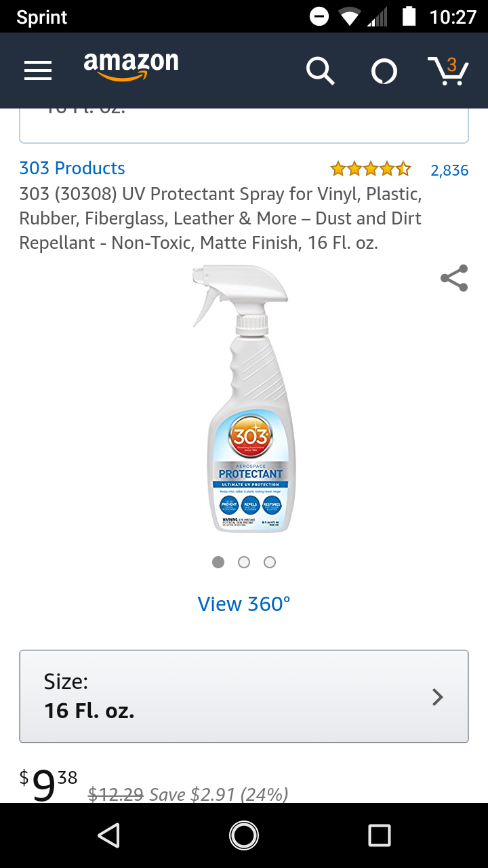Open the hamburger navigation menu

click(38, 71)
